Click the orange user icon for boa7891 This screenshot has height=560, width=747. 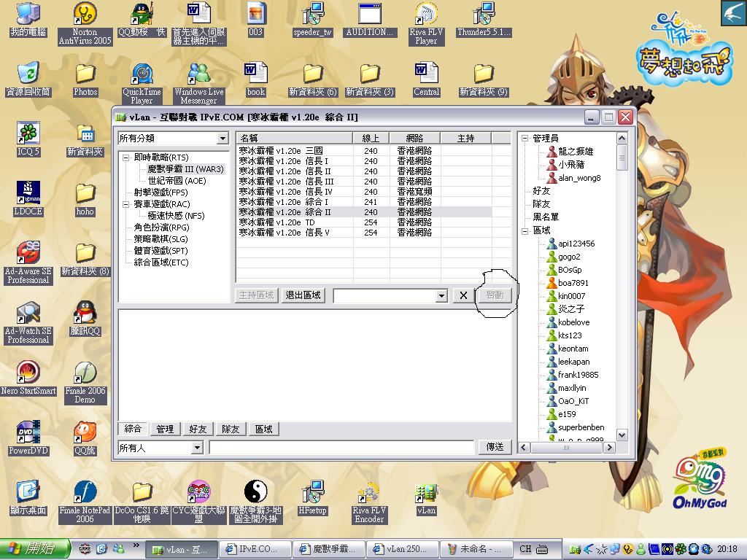(551, 283)
